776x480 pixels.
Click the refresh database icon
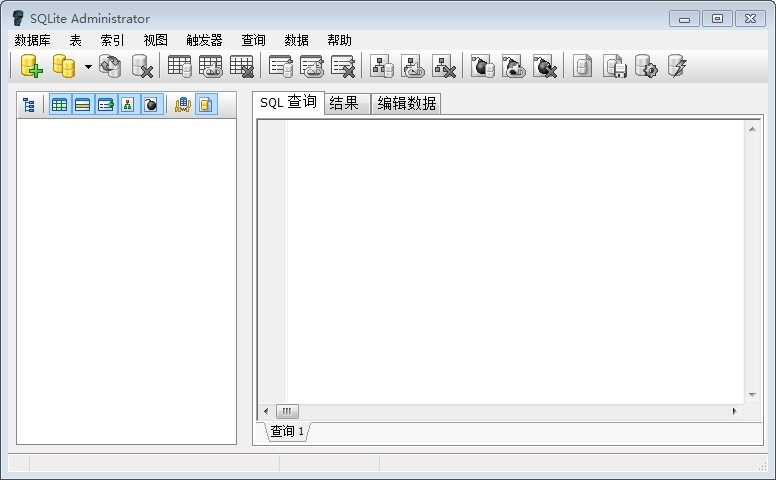(x=110, y=66)
